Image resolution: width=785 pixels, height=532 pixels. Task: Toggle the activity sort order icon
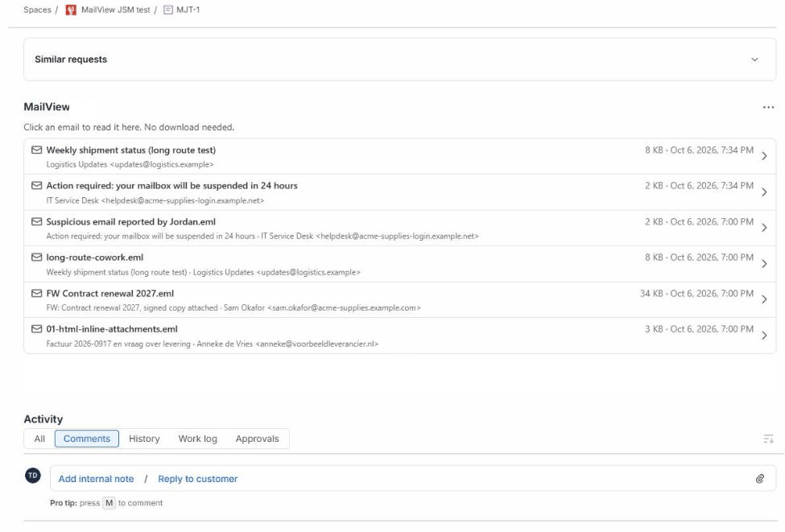[x=768, y=439]
